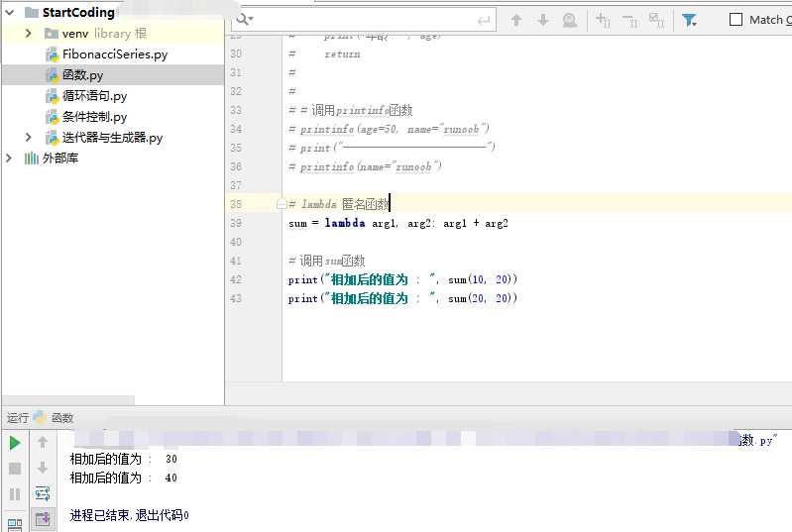Click the sum = lambda code line
The image size is (792, 532).
point(398,223)
